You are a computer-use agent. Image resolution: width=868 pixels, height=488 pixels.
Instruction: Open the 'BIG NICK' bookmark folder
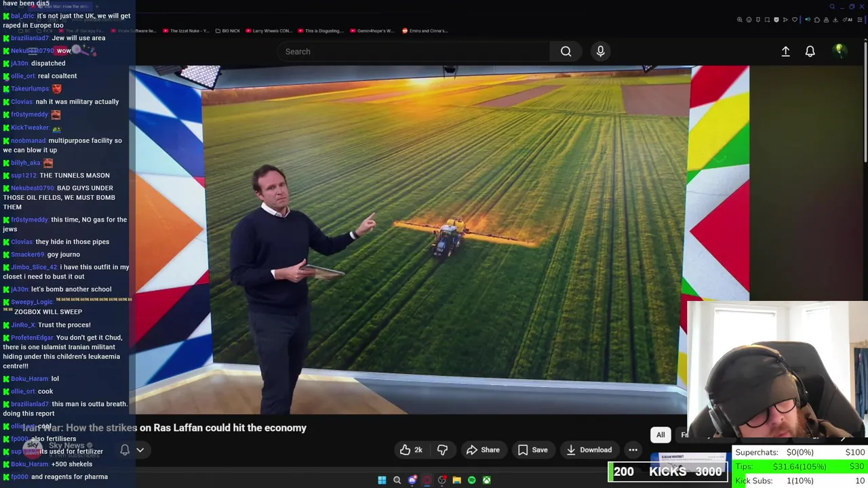tap(228, 30)
